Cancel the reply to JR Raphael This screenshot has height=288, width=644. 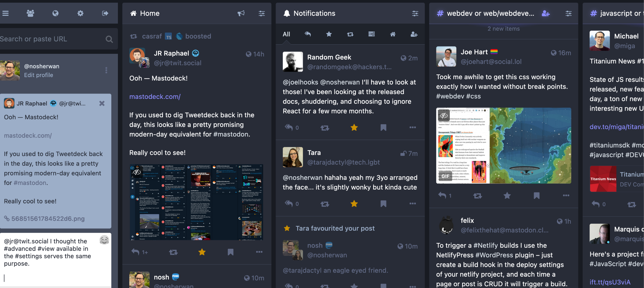click(102, 103)
